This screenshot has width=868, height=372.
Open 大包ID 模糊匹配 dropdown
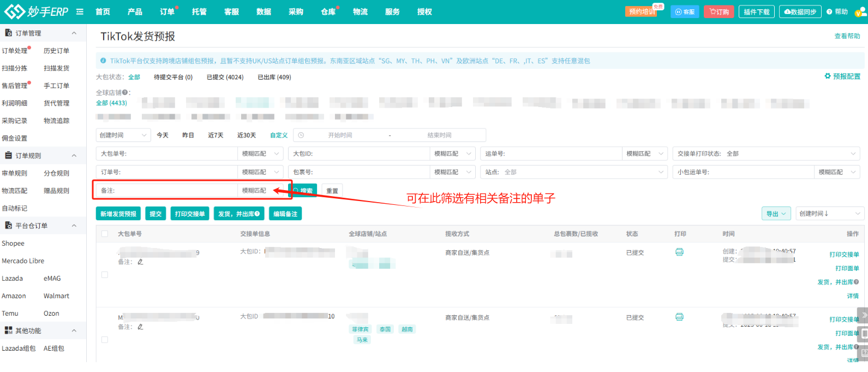coord(452,153)
